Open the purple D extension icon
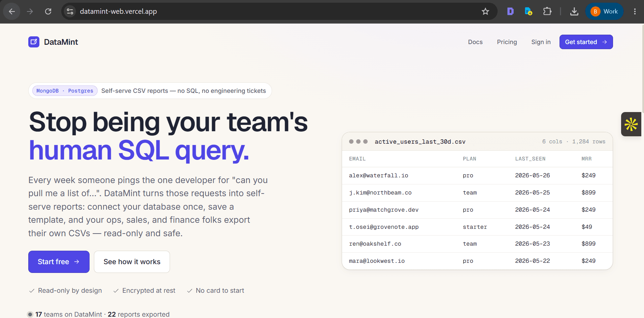The height and width of the screenshot is (318, 644). click(510, 11)
